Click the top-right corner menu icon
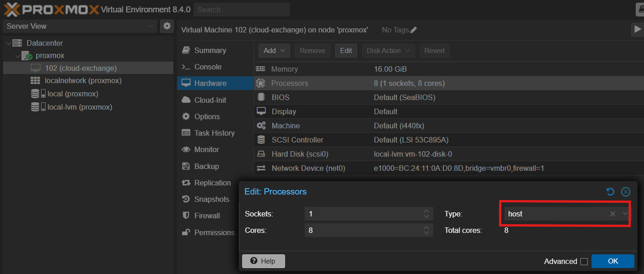This screenshot has width=644, height=274. click(639, 9)
